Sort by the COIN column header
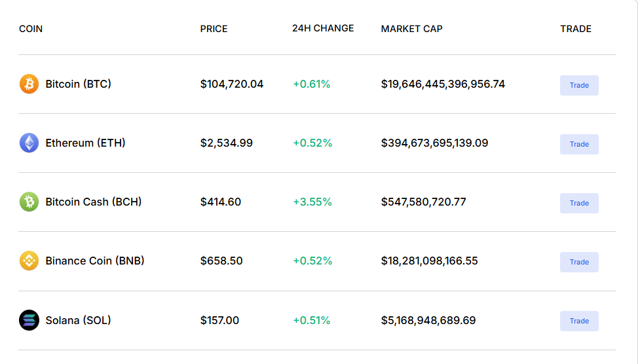 [31, 29]
